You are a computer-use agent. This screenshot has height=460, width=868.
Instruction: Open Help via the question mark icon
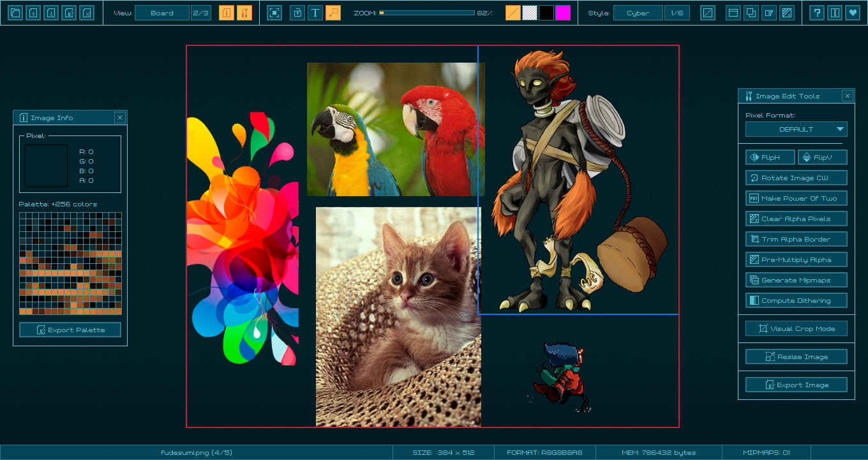pyautogui.click(x=817, y=12)
